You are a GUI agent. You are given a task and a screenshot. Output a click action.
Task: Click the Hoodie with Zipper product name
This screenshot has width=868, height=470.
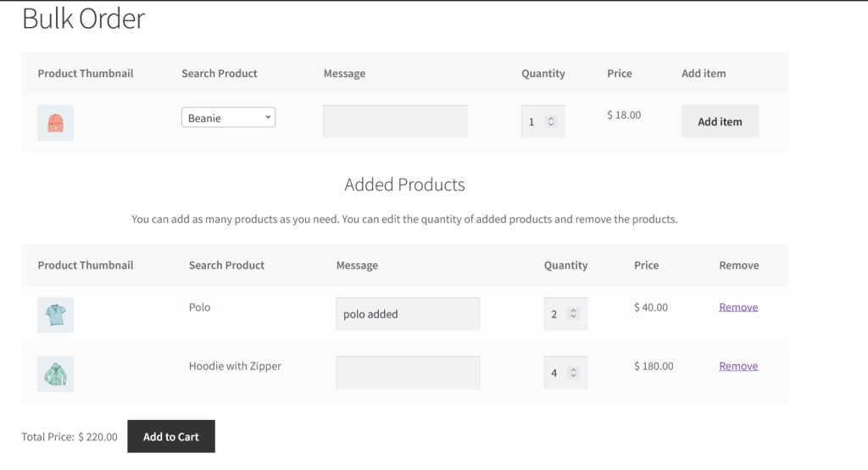pyautogui.click(x=235, y=366)
